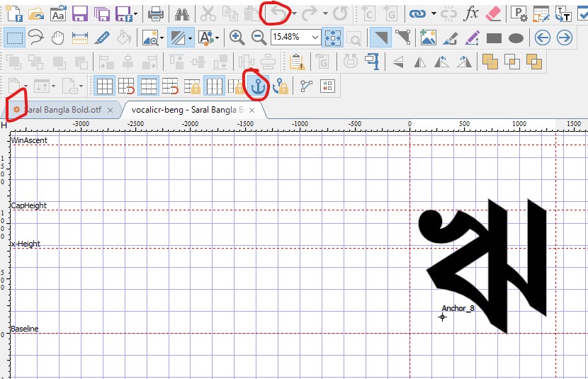588x379 pixels.
Task: Lock anchors with anchor padlock icon
Action: pyautogui.click(x=281, y=86)
